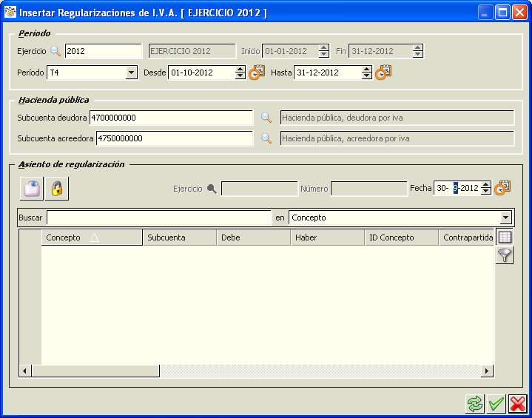Open calendar picker for Desde date
The image size is (532, 418).
click(257, 73)
